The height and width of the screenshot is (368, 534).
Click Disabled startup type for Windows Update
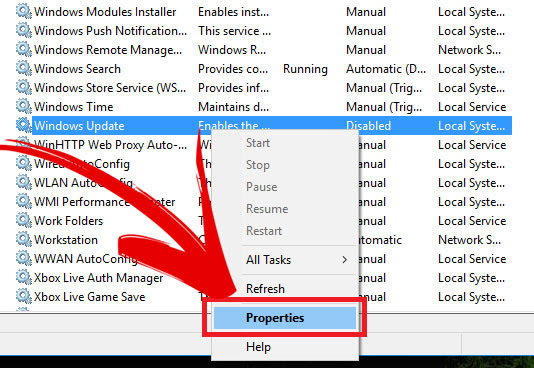[368, 126]
